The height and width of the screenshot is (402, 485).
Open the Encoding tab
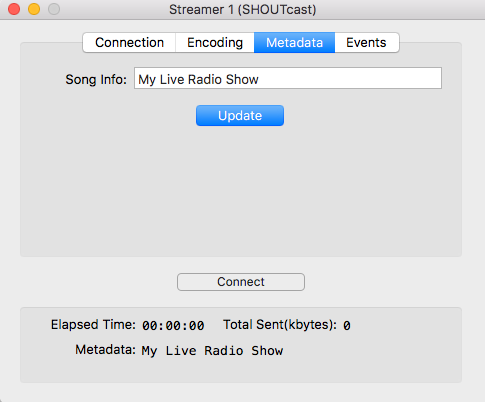pos(215,43)
